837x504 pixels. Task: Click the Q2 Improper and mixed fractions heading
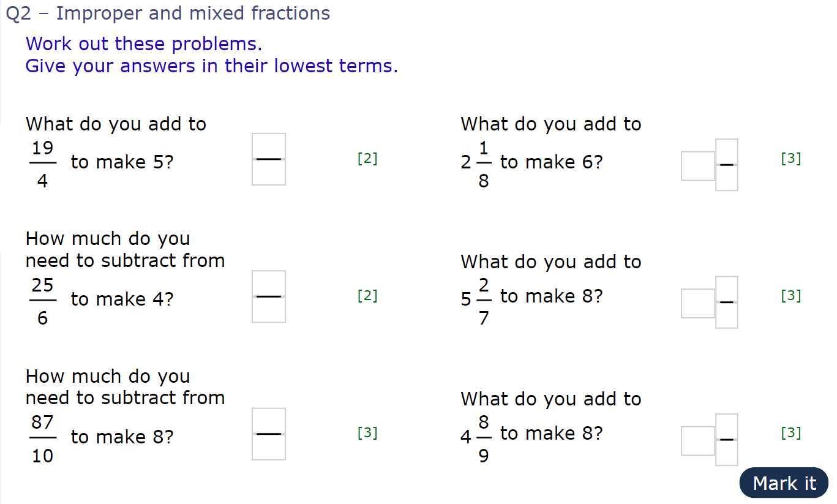[x=168, y=13]
